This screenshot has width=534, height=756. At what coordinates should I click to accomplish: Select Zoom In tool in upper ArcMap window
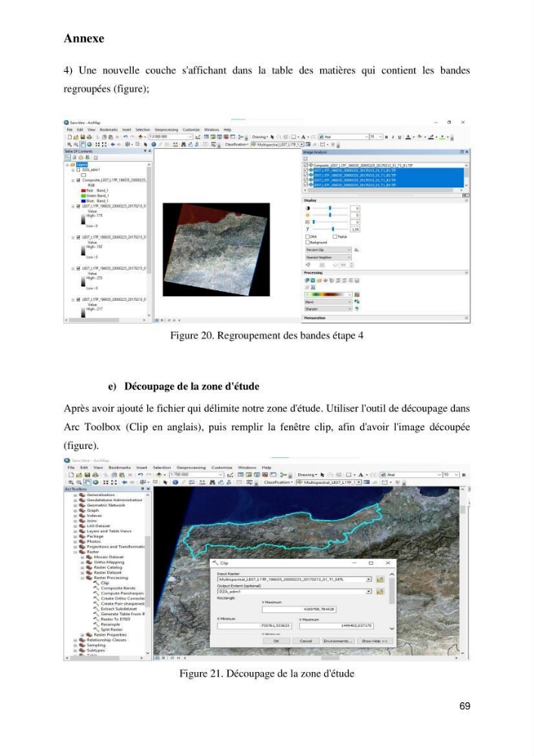click(69, 144)
